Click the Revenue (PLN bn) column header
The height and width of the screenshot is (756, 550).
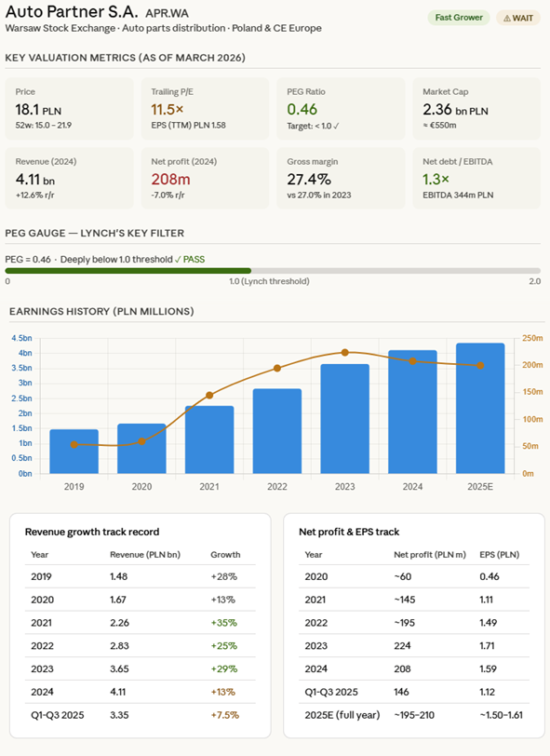coord(145,555)
